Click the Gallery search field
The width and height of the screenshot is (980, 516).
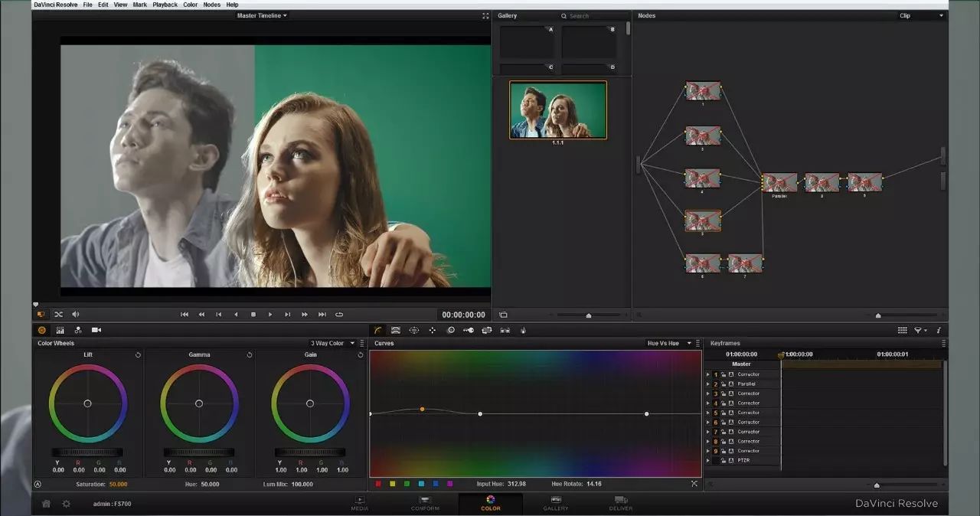coord(593,15)
